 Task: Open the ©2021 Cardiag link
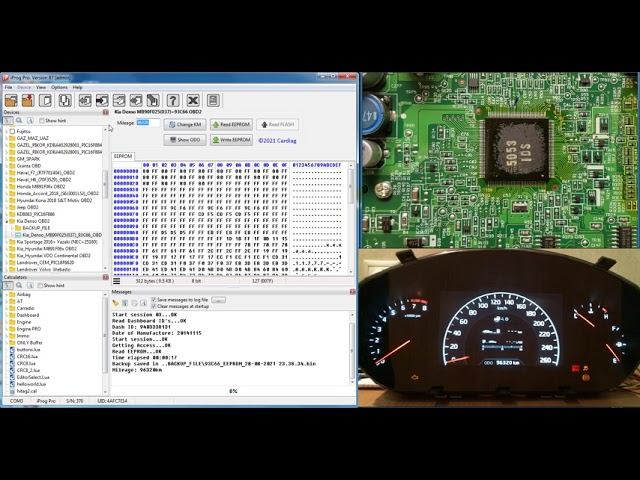278,140
